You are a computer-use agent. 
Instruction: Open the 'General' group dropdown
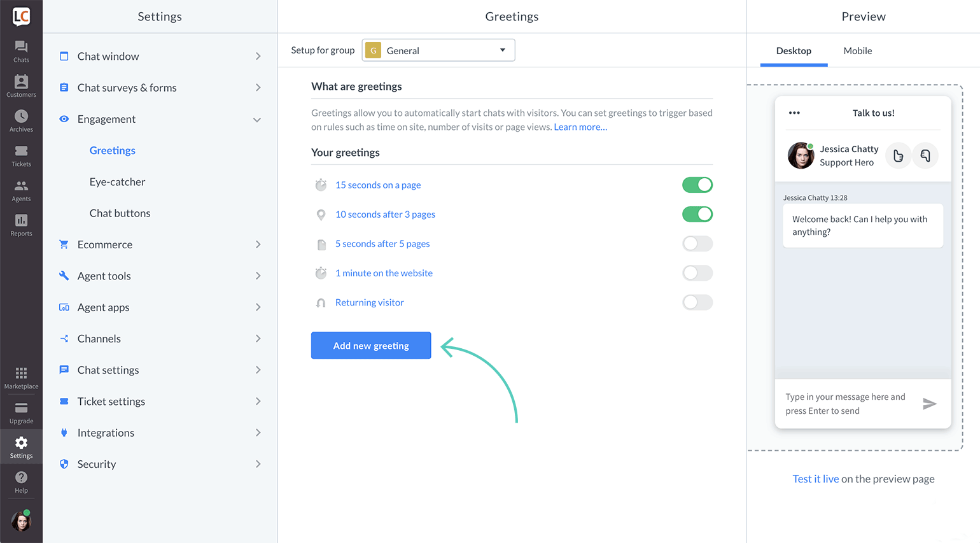(438, 50)
